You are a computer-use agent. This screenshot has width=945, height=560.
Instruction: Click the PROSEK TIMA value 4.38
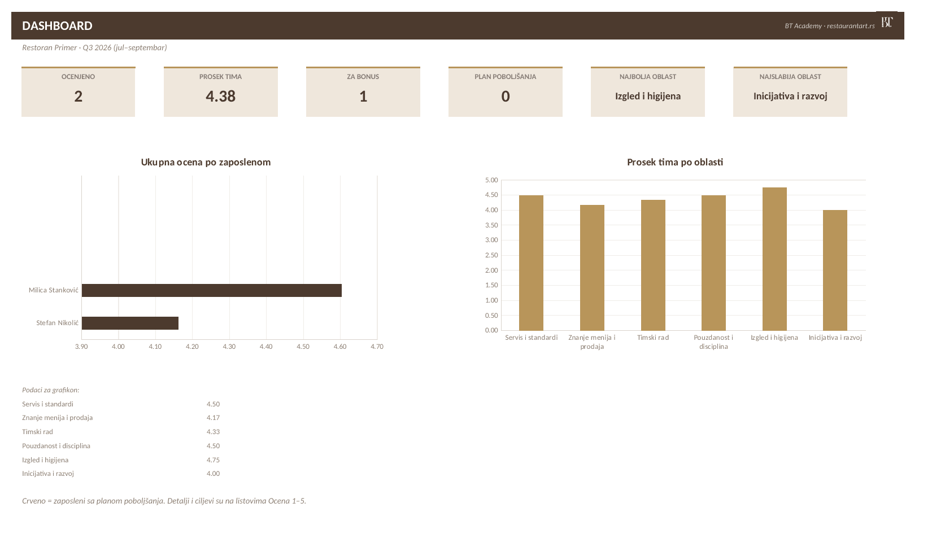pyautogui.click(x=221, y=97)
